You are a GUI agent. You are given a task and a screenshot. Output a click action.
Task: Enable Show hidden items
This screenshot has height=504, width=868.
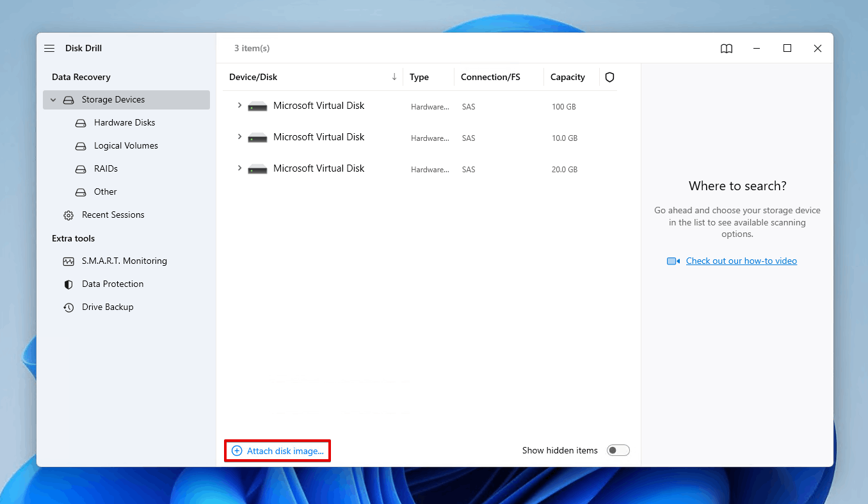(618, 450)
